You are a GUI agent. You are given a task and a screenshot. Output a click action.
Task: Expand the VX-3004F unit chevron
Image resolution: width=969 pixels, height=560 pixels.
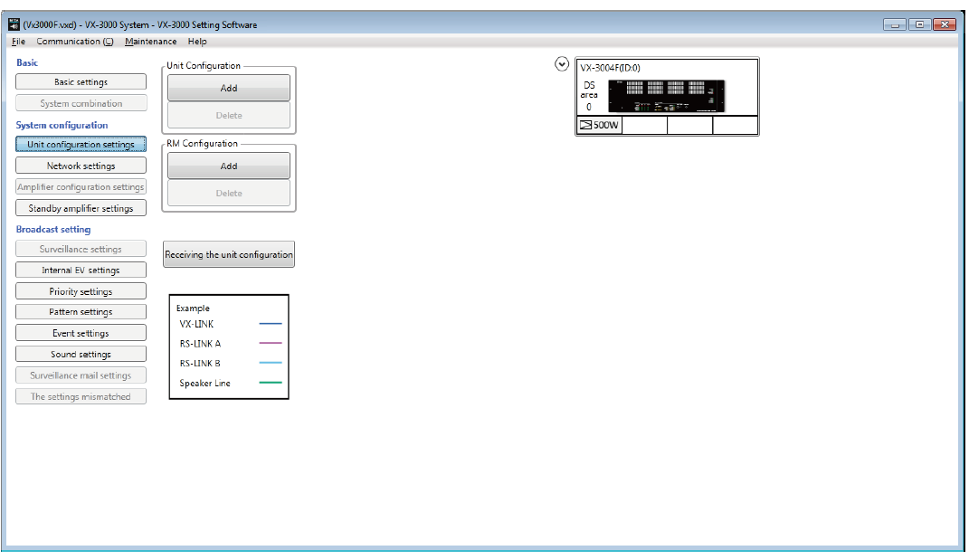point(561,64)
